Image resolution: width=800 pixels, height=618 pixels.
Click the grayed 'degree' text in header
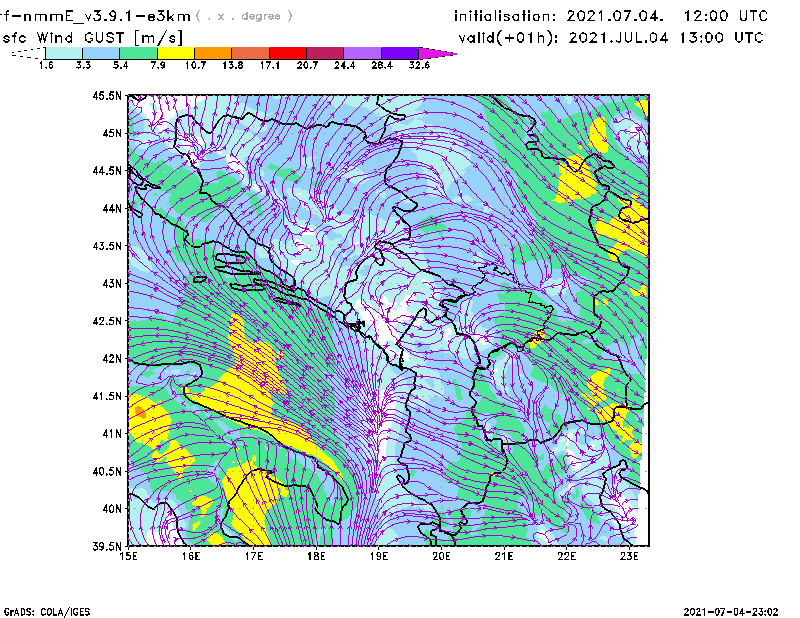tap(261, 16)
